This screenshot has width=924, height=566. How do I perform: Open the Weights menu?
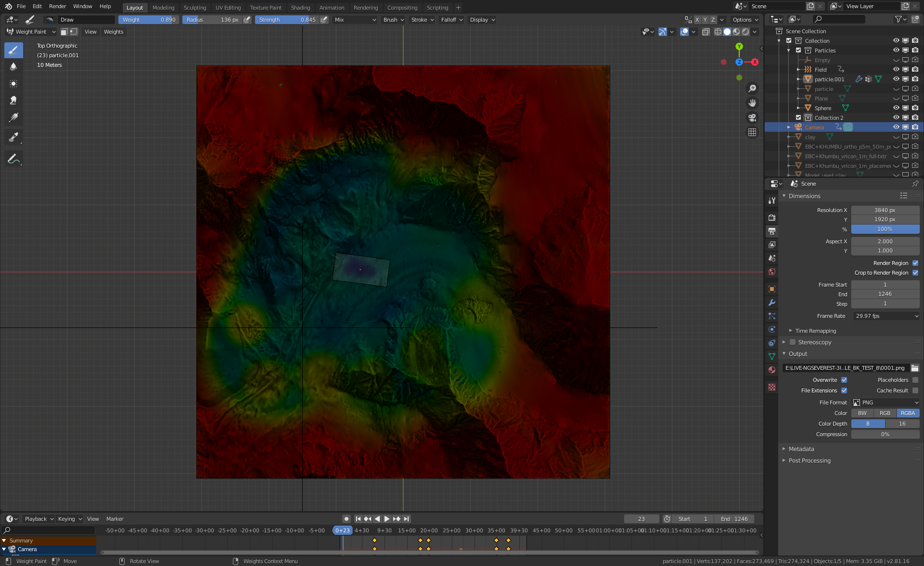pyautogui.click(x=114, y=32)
